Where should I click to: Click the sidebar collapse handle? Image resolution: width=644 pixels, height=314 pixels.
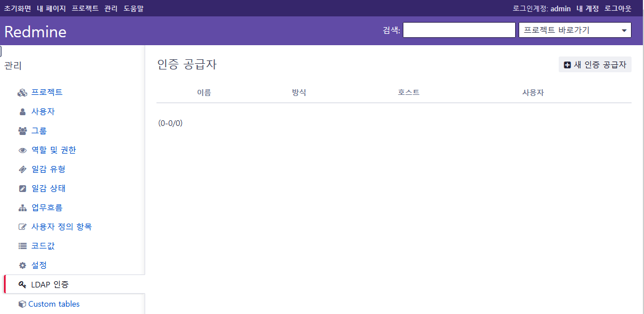coord(1,51)
